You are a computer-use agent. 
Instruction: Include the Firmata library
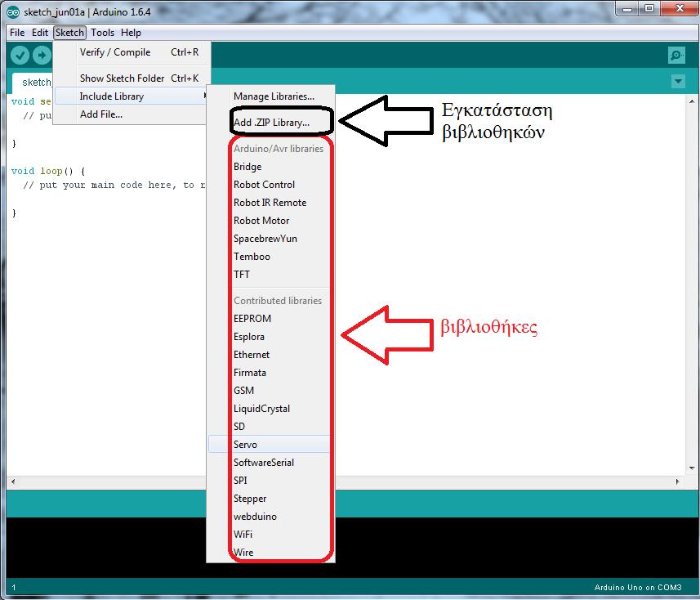(x=270, y=372)
